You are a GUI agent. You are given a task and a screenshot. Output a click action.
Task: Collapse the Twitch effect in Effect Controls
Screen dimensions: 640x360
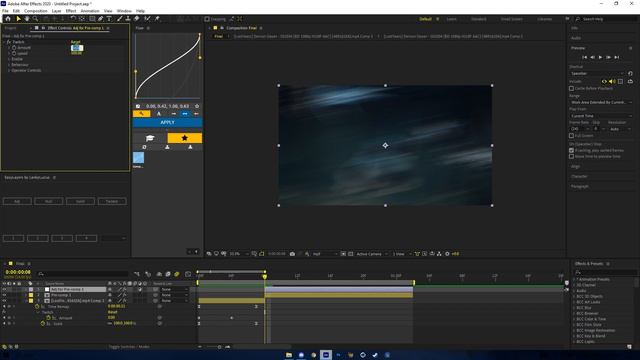(4, 42)
